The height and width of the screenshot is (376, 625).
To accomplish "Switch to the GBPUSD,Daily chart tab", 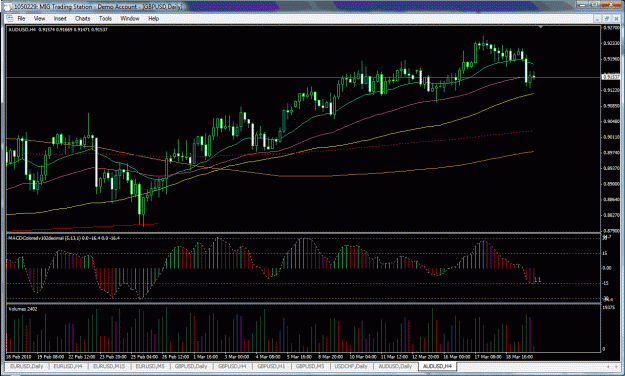I will point(191,366).
